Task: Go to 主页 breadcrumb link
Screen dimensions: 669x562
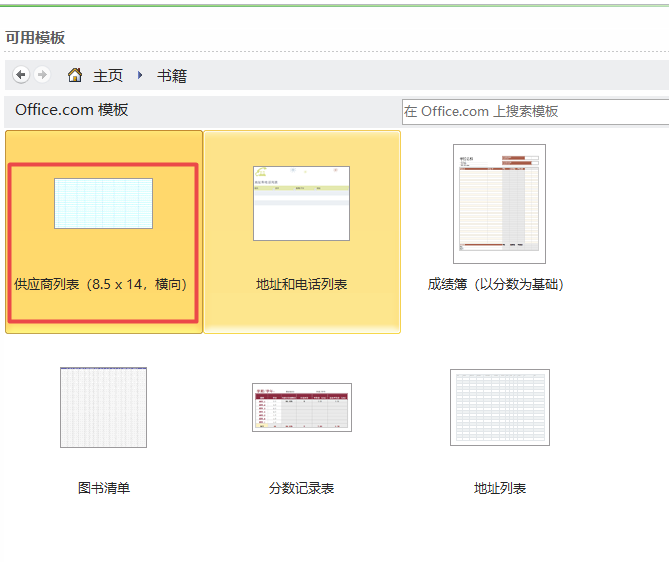Action: click(108, 76)
